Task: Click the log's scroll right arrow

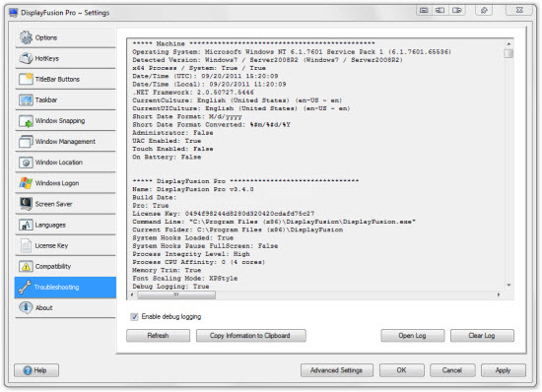Action: 499,294
